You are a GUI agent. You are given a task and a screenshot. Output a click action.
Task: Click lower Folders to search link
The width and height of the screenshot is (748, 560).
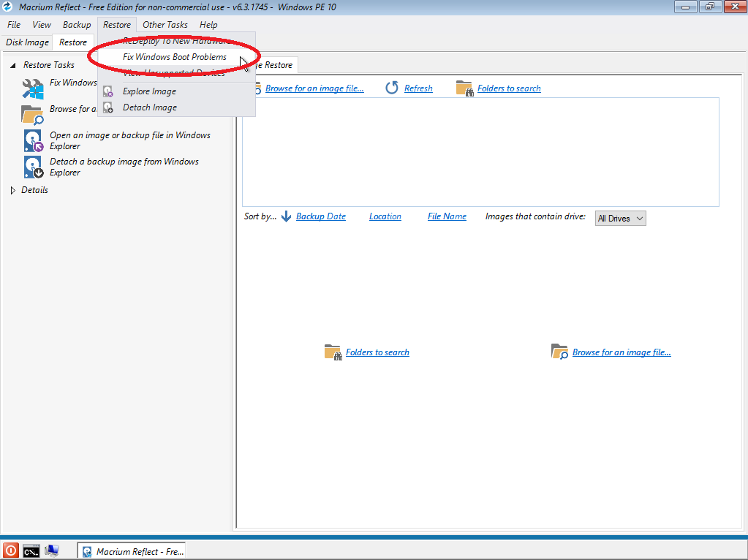[377, 352]
